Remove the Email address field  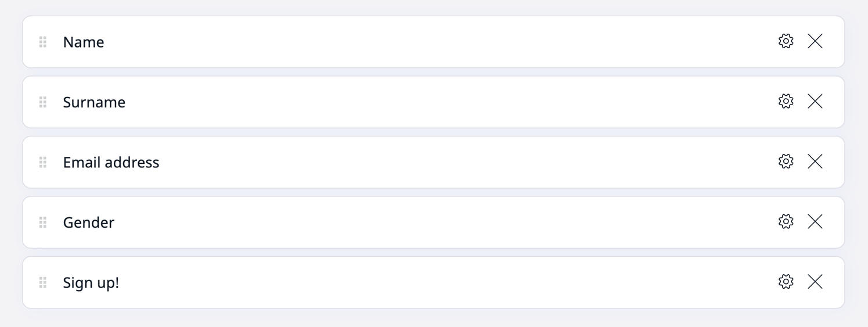point(815,161)
